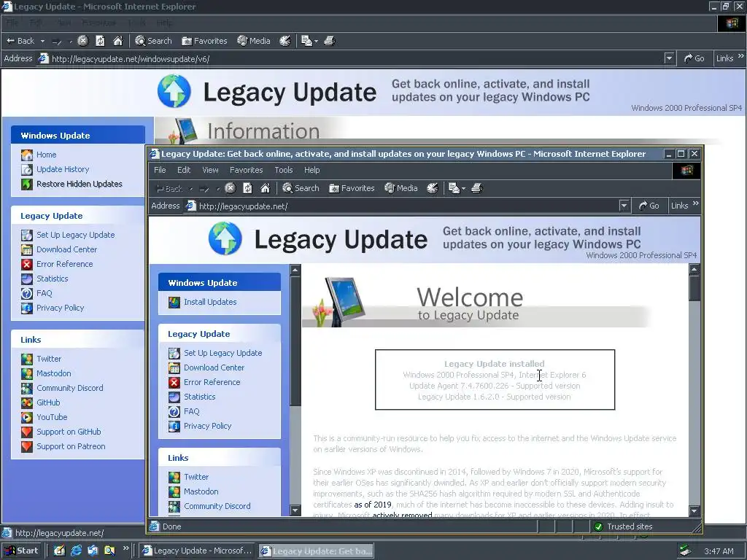Click History icon in front window toolbar
This screenshot has height=560, width=747.
pos(432,188)
